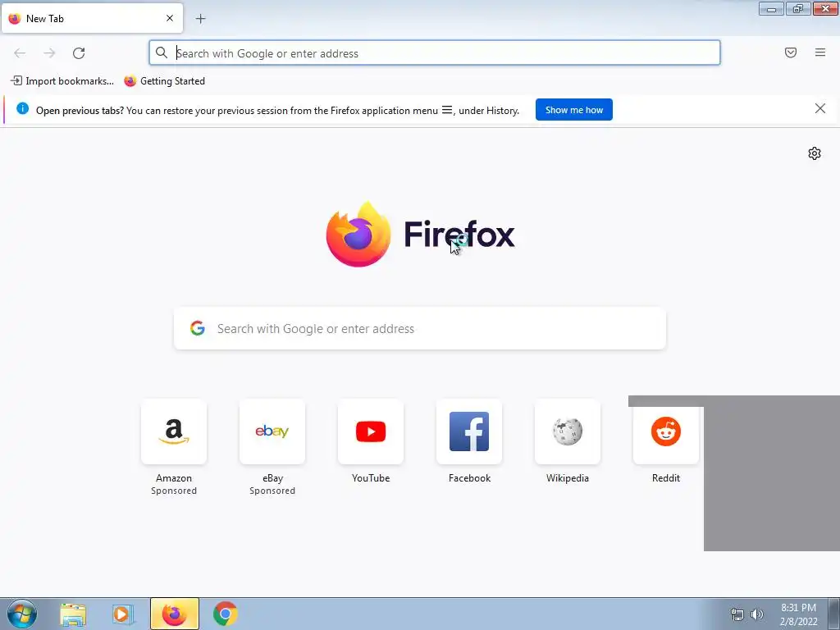Click the Show me how button
840x630 pixels.
573,110
